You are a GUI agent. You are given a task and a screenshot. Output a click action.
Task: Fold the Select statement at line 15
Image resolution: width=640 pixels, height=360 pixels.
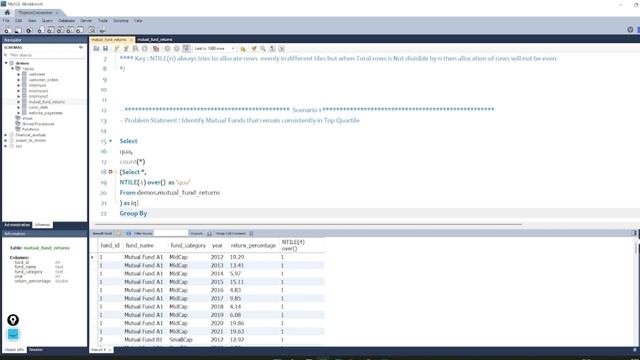click(110, 141)
